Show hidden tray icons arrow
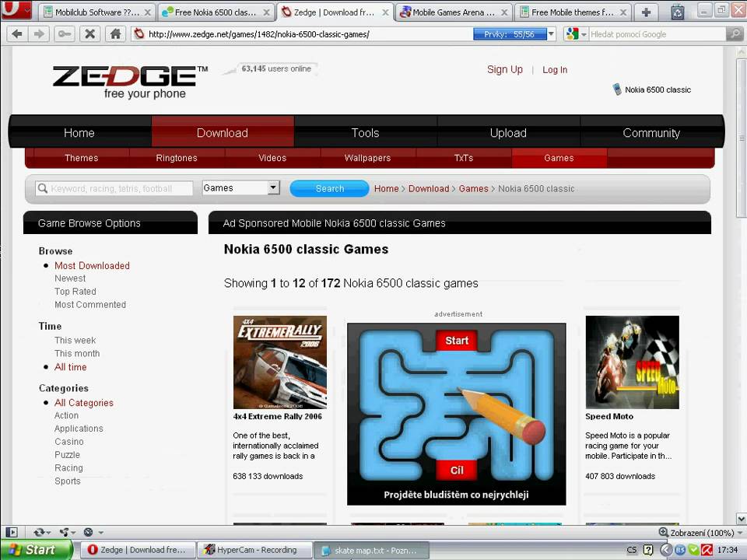The width and height of the screenshot is (747, 560). click(x=665, y=550)
